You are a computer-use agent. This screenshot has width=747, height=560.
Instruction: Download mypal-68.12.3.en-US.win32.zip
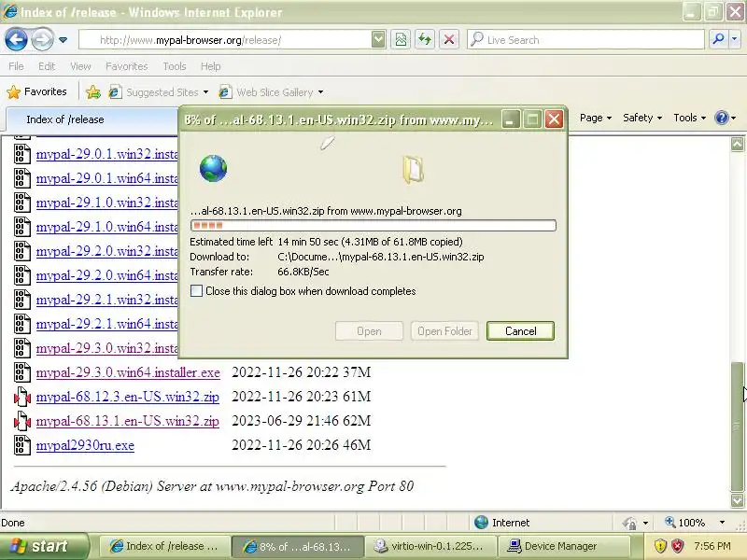point(128,397)
